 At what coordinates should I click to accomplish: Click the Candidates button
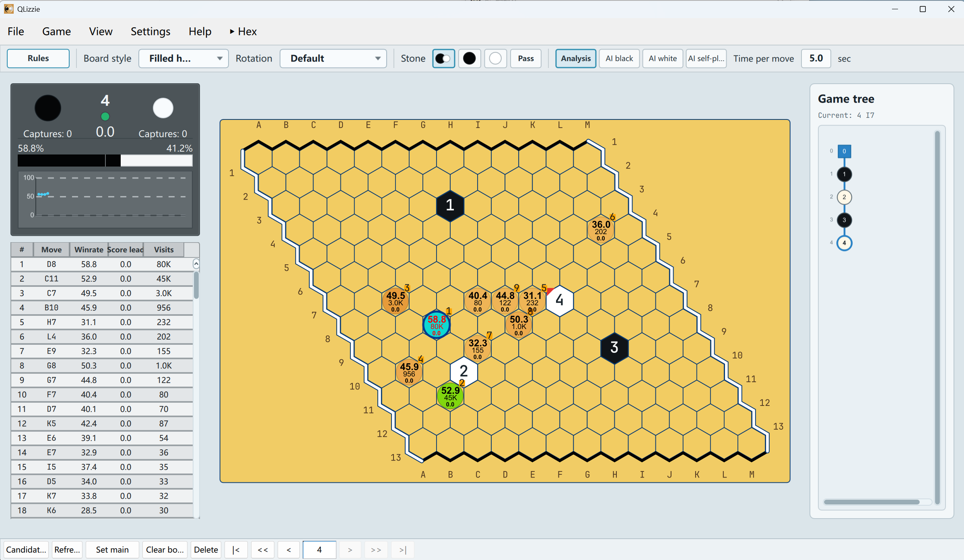tap(26, 550)
